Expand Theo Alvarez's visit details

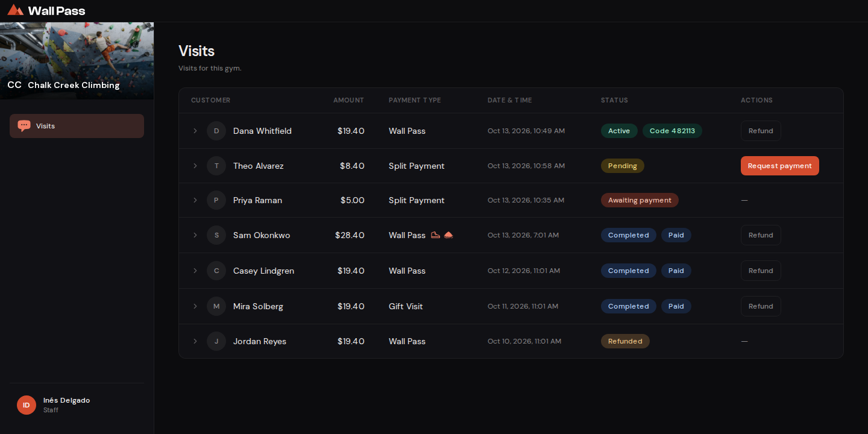tap(195, 166)
